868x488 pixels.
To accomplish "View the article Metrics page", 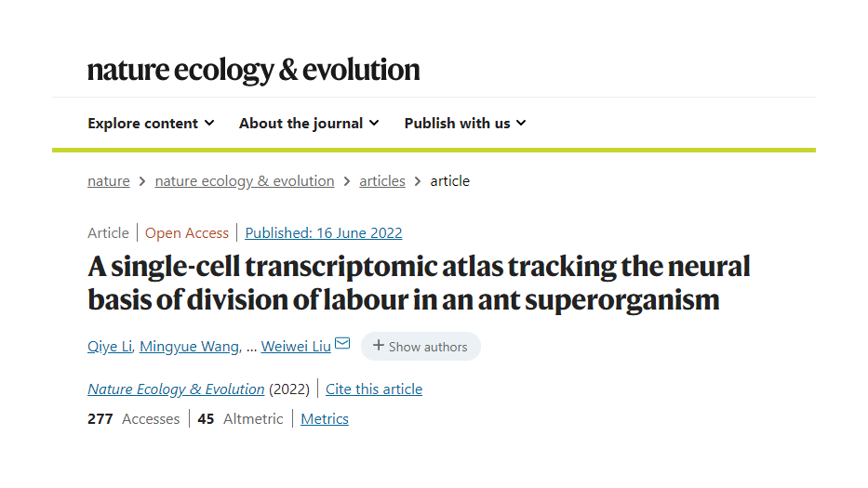I will coord(325,419).
